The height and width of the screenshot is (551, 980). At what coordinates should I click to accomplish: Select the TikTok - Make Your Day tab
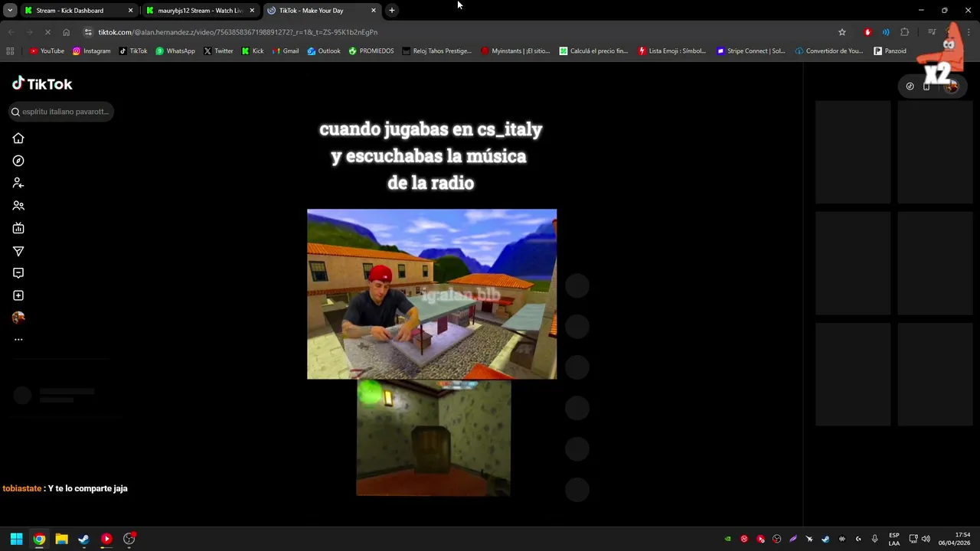point(322,11)
